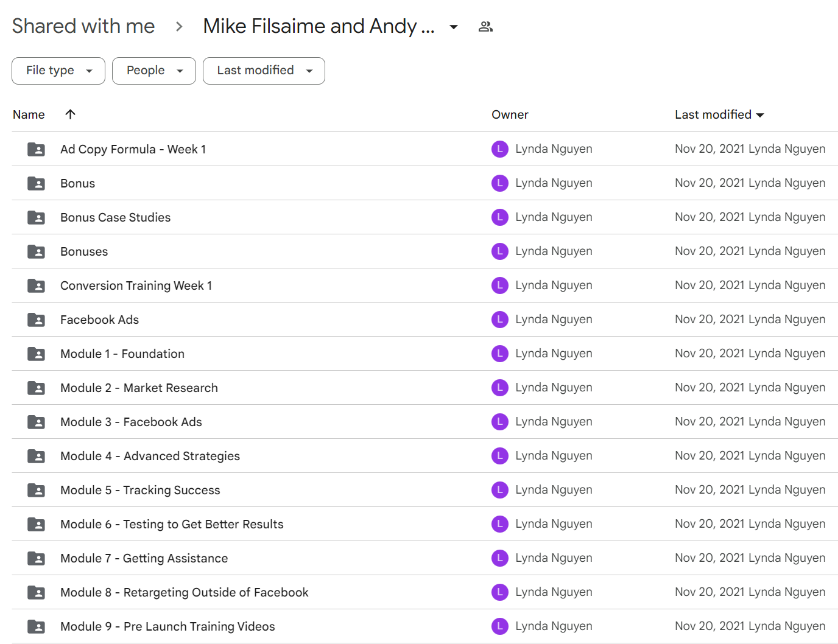The width and height of the screenshot is (838, 644).
Task: Click the folder icon for Module 8 - Retargeting row
Action: [36, 592]
